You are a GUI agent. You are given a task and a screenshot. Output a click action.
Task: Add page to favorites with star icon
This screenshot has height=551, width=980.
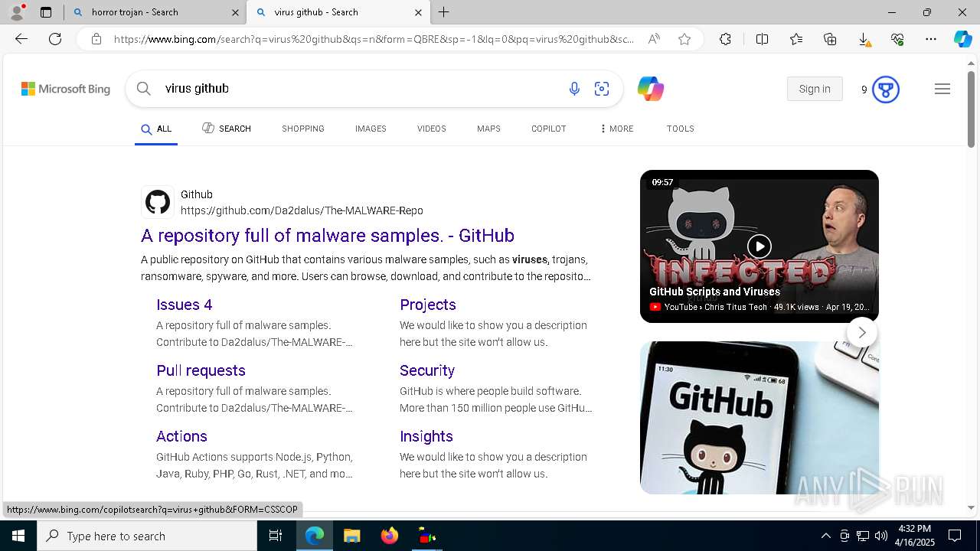point(684,39)
